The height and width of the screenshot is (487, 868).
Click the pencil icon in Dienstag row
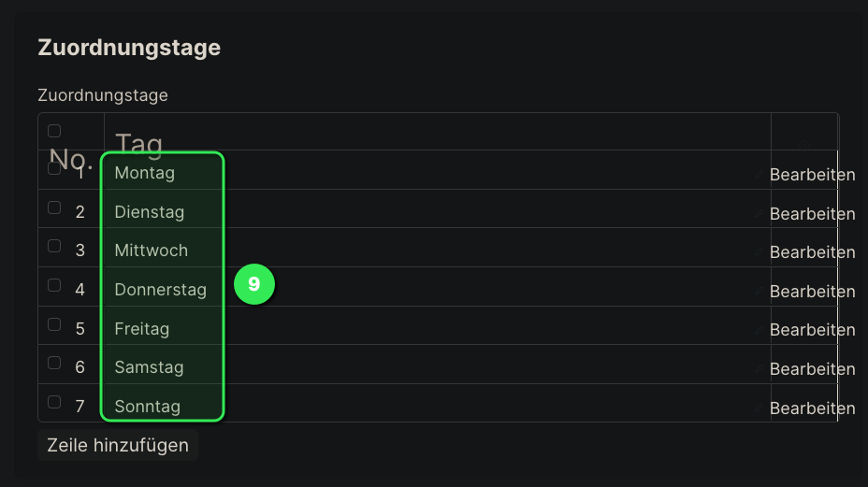(759, 214)
